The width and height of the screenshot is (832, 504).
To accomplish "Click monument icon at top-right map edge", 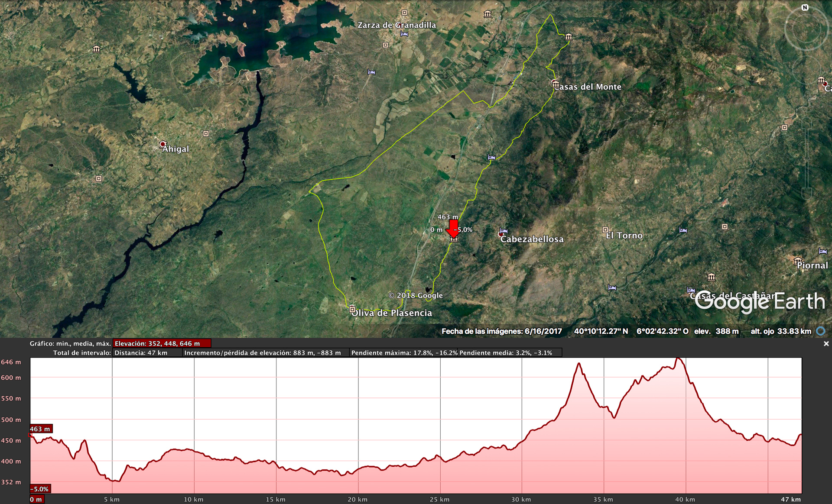I will tap(821, 80).
